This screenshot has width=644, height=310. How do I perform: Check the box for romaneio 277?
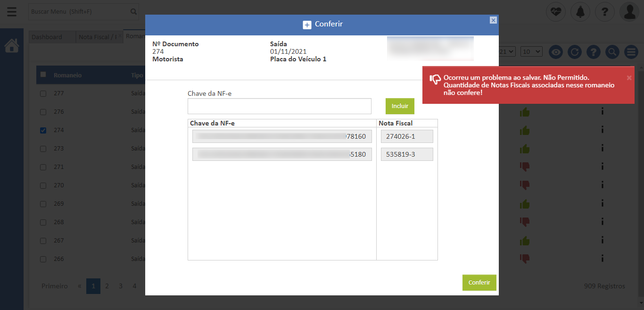click(43, 93)
